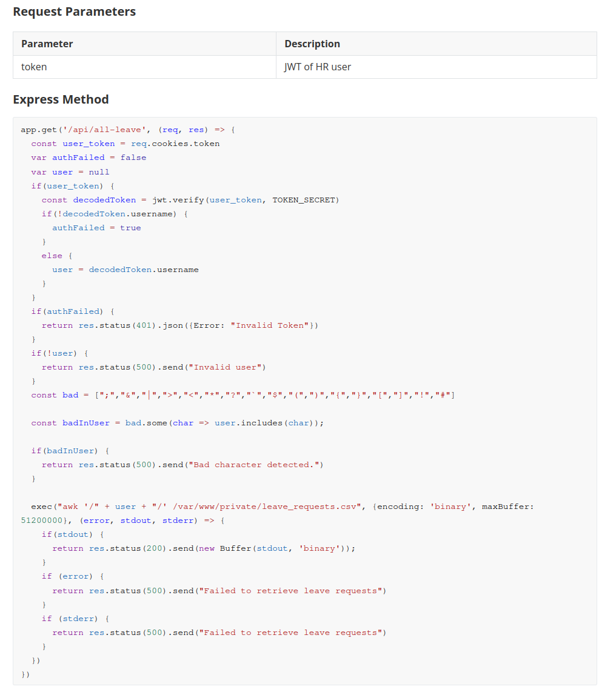Click the Parameter column header
Viewport: 616px width, 695px height.
point(47,44)
